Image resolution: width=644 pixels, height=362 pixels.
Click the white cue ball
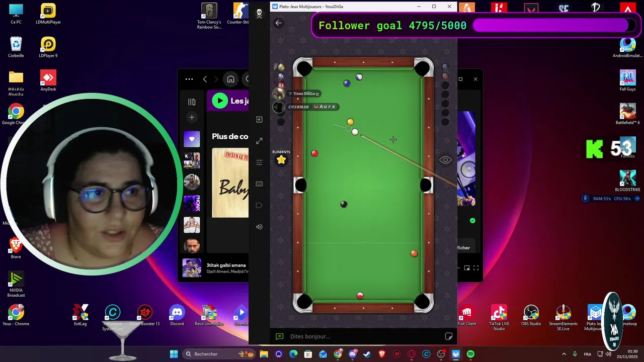355,132
